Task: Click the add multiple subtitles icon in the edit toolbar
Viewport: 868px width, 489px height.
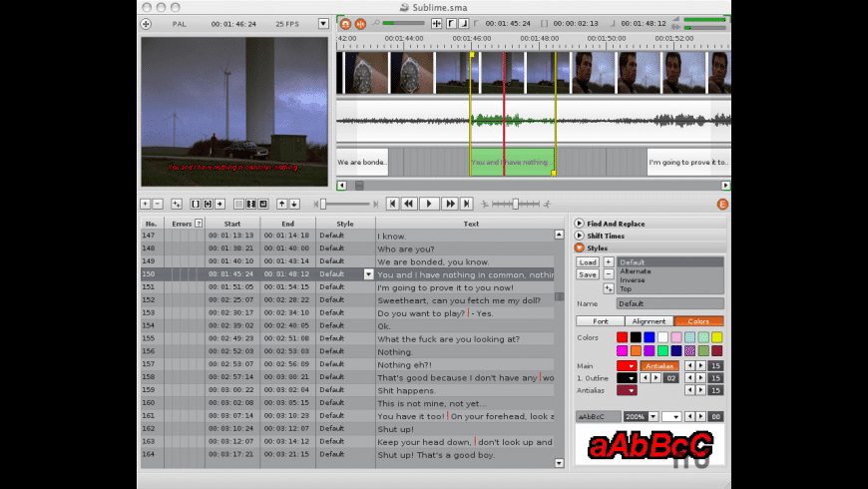Action: coord(176,204)
